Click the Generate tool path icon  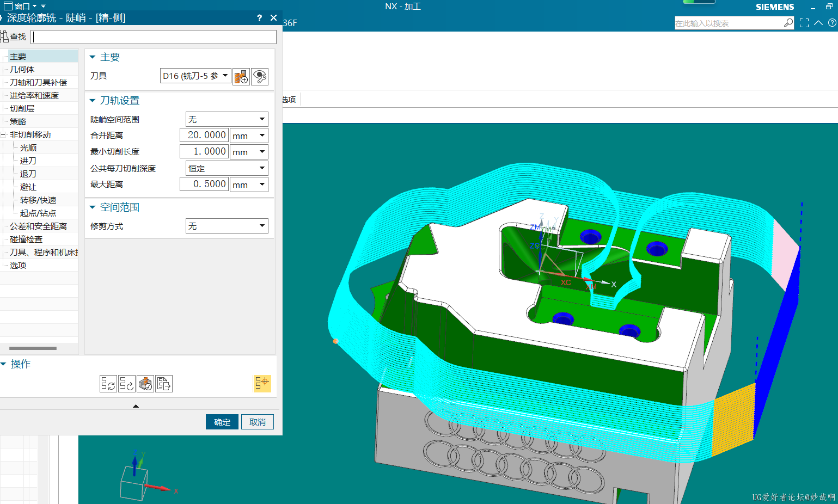coord(108,384)
